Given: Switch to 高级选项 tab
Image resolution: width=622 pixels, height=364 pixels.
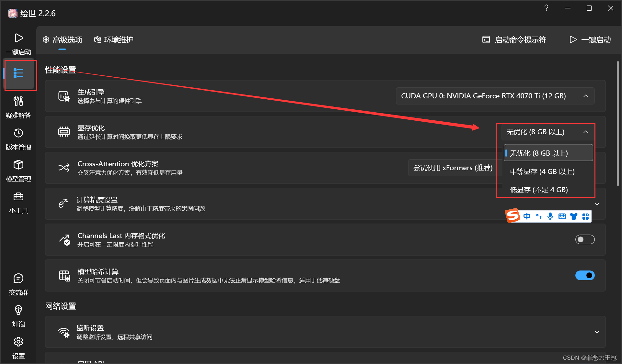Looking at the screenshot, I should click(63, 40).
